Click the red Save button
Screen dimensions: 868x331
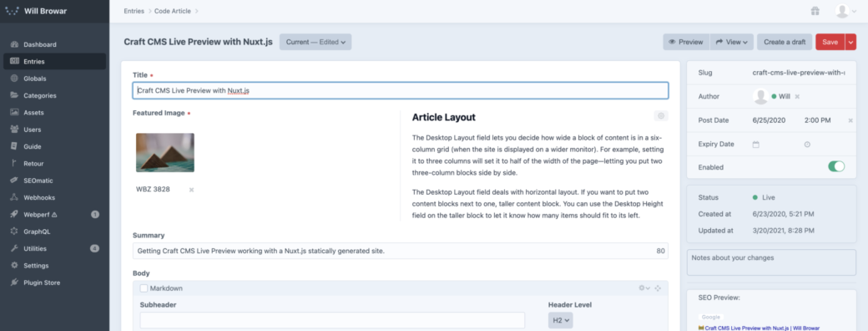(x=830, y=42)
